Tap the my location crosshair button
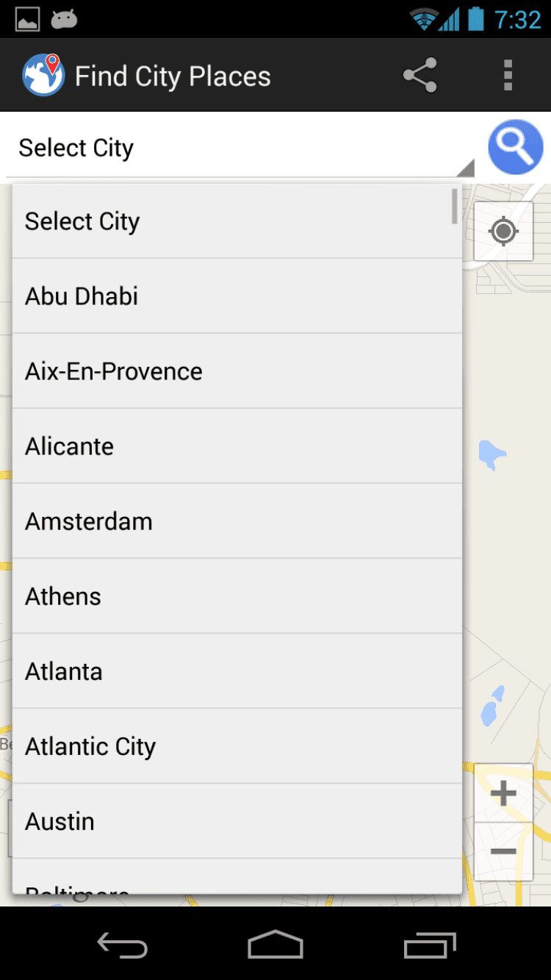This screenshot has height=980, width=551. click(x=503, y=232)
